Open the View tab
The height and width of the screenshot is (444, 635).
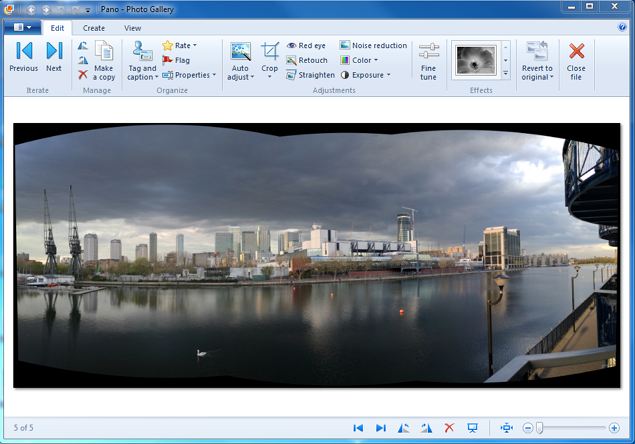pyautogui.click(x=132, y=28)
